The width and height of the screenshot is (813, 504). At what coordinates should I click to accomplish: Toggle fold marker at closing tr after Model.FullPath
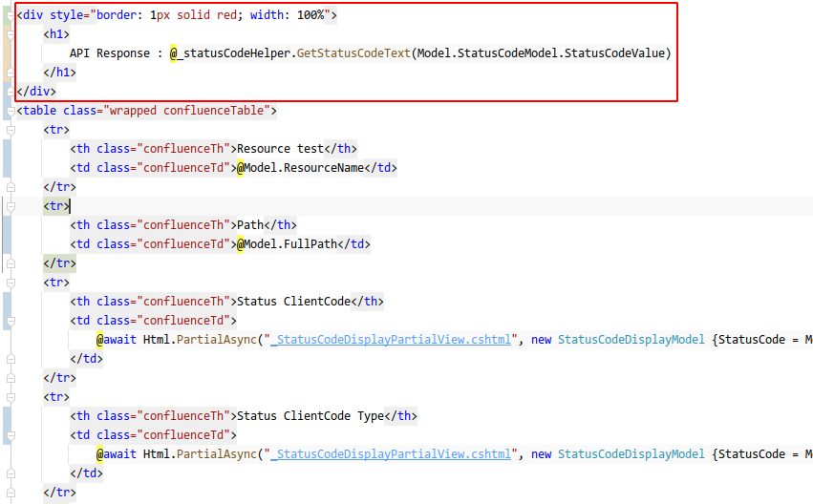click(11, 263)
